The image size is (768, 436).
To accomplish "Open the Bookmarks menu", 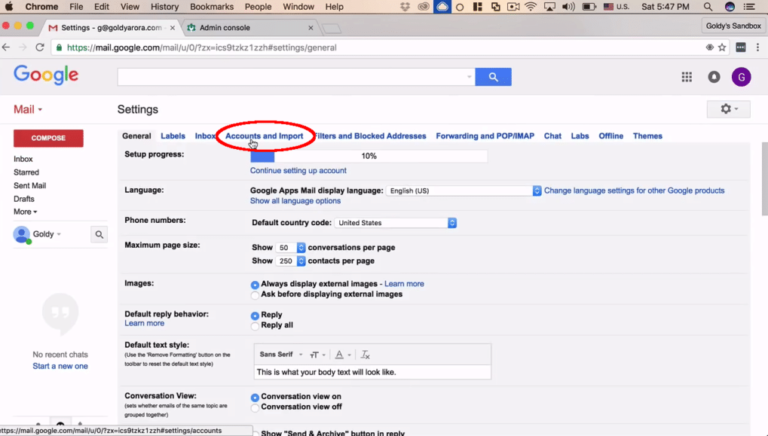I will (x=212, y=7).
